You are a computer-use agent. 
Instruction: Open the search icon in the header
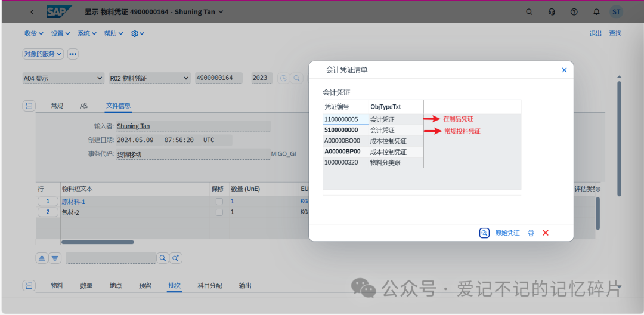[530, 12]
